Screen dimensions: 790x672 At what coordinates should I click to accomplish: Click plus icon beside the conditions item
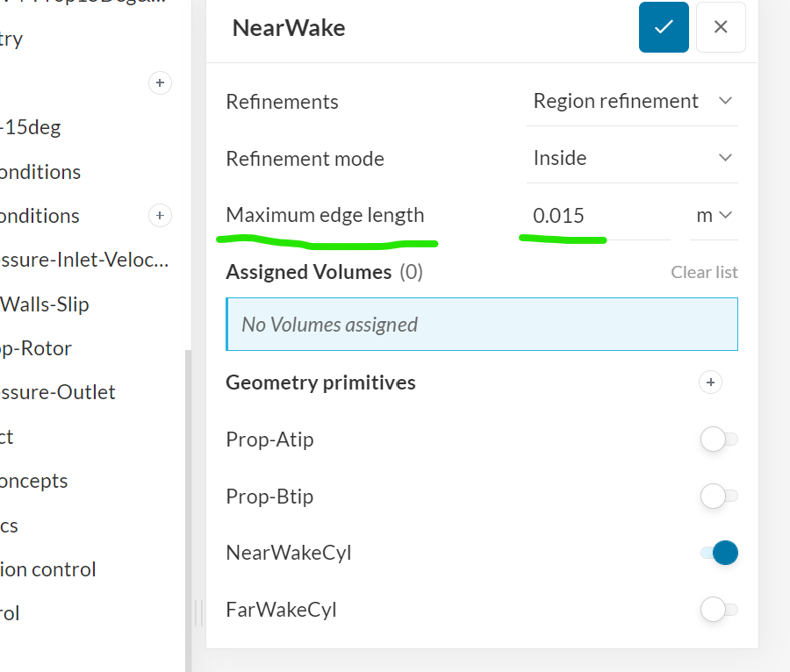[159, 216]
